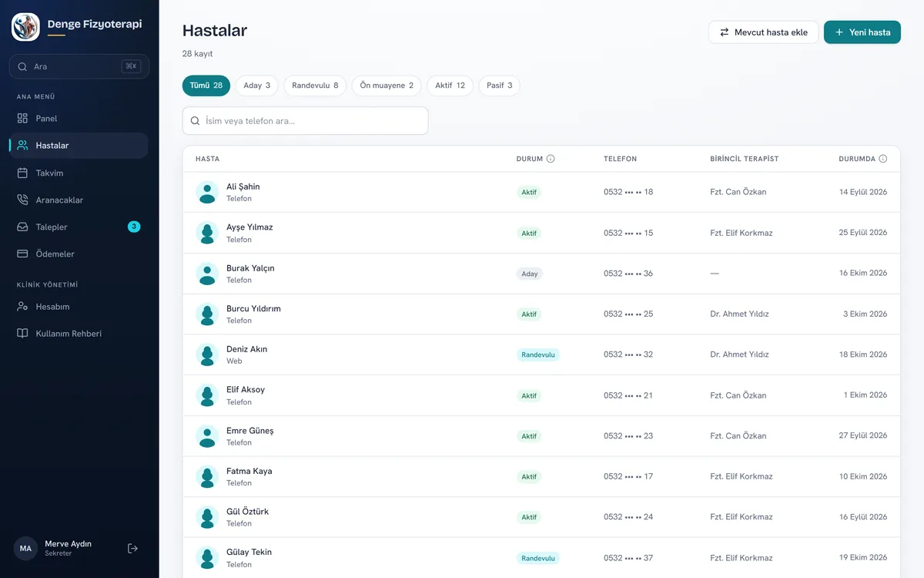Open the Kullanım Rehberi book icon

click(x=22, y=334)
